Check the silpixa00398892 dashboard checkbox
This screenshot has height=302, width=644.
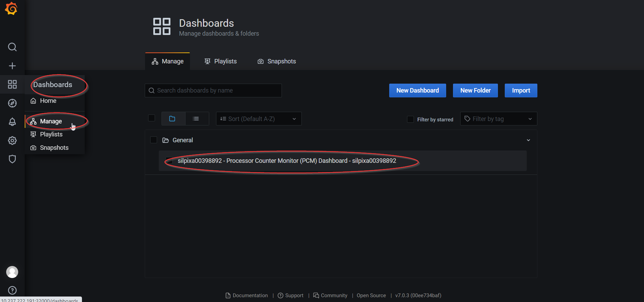169,161
